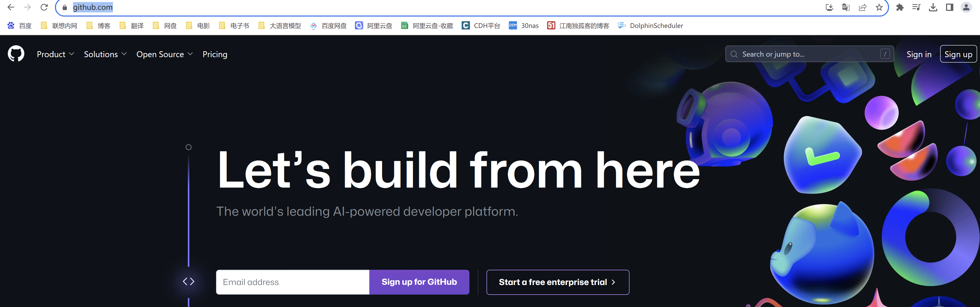
Task: Open the extensions puzzle icon
Action: [900, 7]
